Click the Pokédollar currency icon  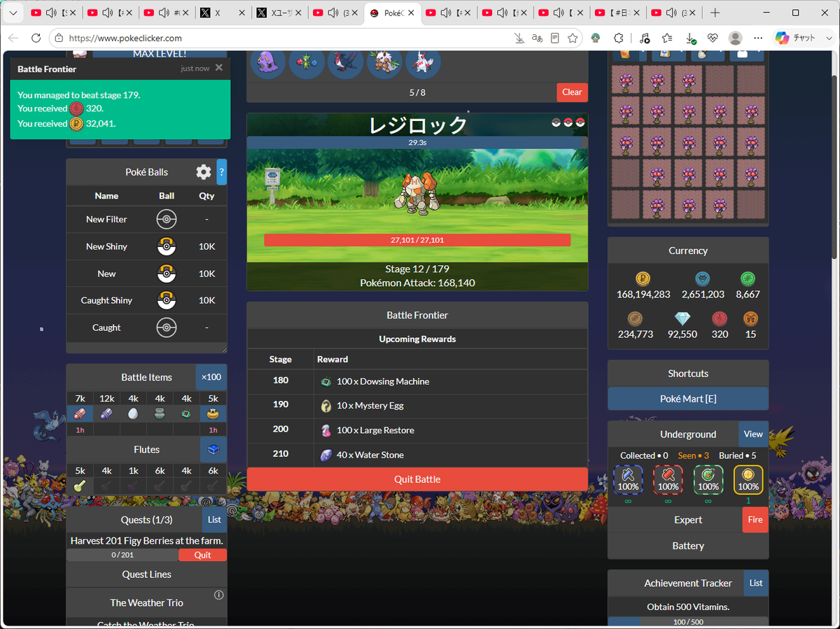643,279
